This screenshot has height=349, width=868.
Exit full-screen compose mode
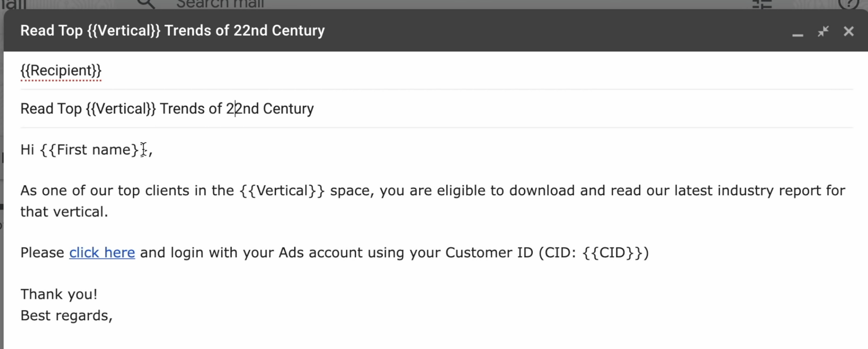[823, 31]
